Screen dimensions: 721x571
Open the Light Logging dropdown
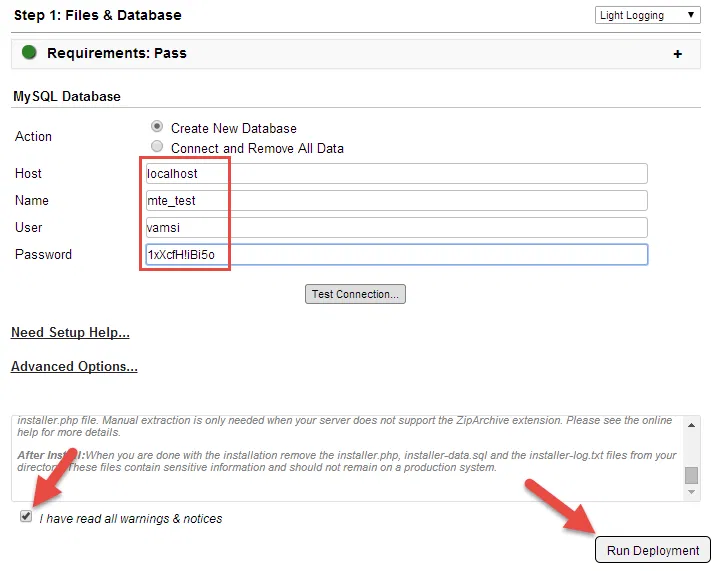647,15
